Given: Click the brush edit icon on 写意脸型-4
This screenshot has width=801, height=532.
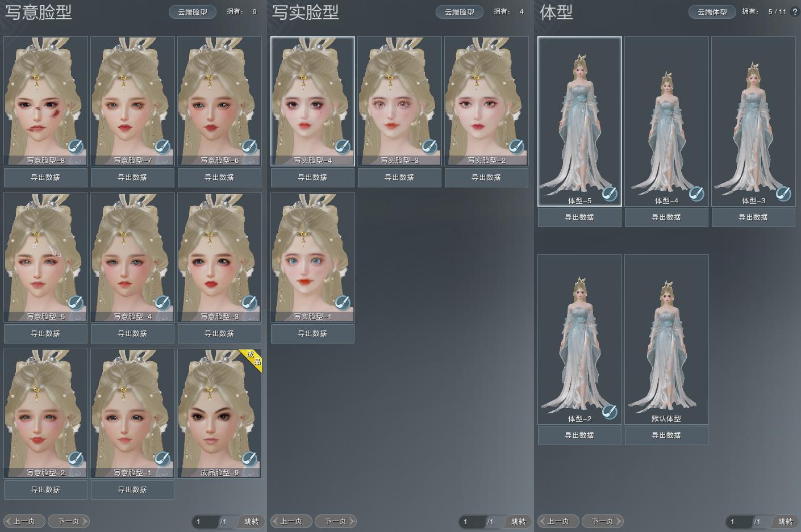Looking at the screenshot, I should point(162,303).
